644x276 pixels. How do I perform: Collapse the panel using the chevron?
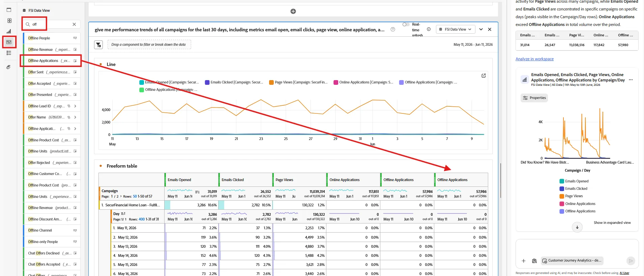(x=481, y=29)
